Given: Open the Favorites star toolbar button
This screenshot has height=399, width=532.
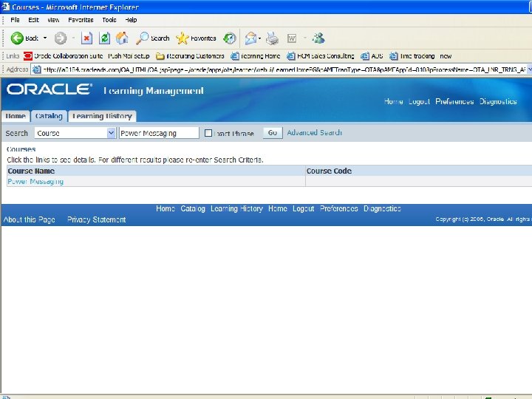Looking at the screenshot, I should coord(196,38).
